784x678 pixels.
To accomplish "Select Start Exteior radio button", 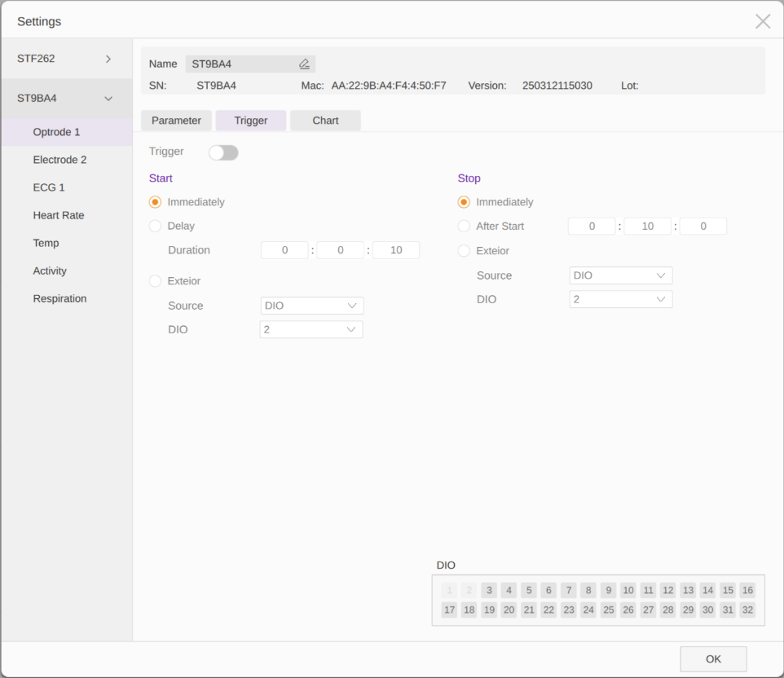I will pyautogui.click(x=155, y=281).
